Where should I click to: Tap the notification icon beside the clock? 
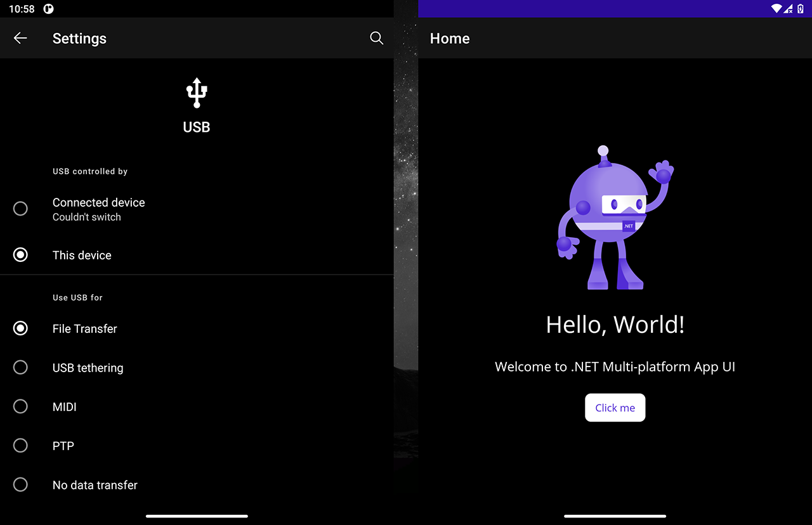coord(49,9)
